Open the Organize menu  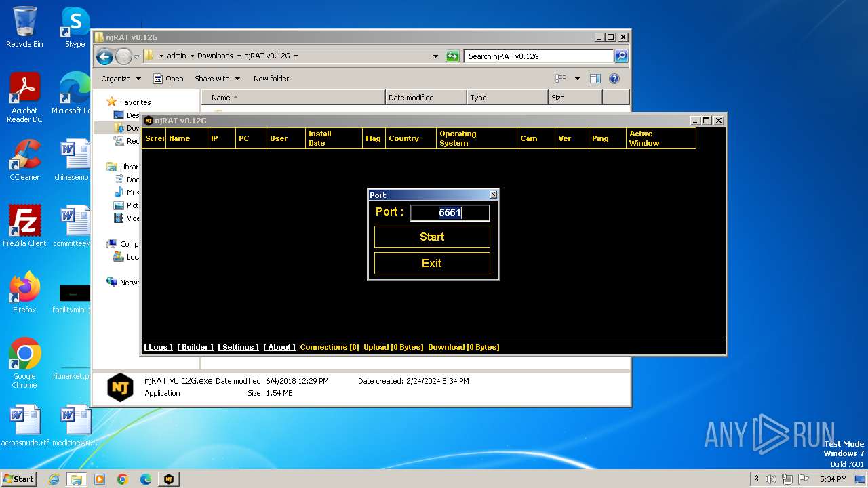click(x=121, y=79)
